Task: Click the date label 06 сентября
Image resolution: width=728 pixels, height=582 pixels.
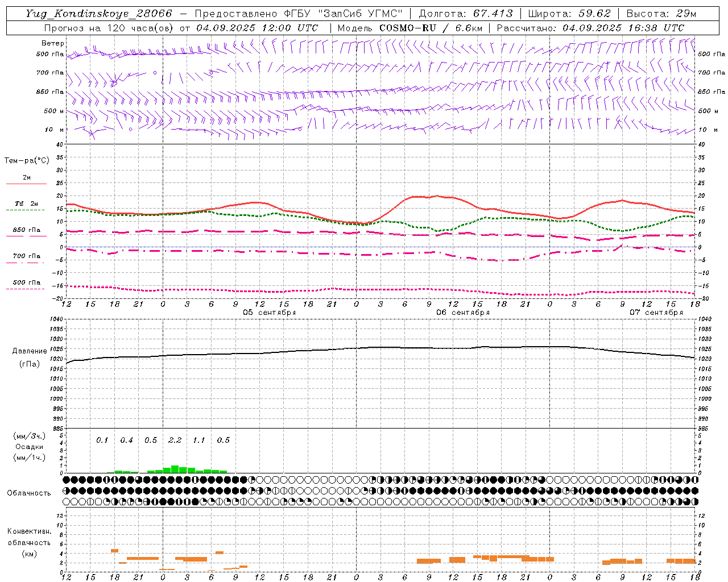Action: pos(463,313)
